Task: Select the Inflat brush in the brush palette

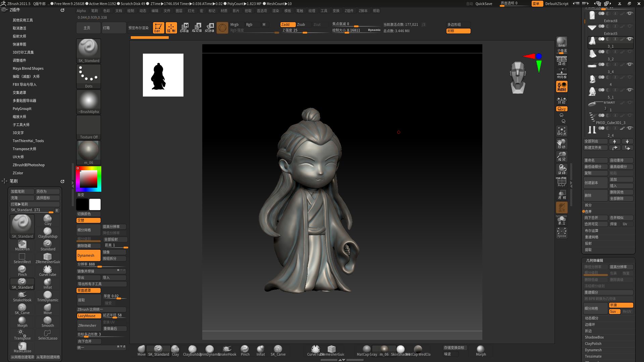Action: (x=48, y=283)
